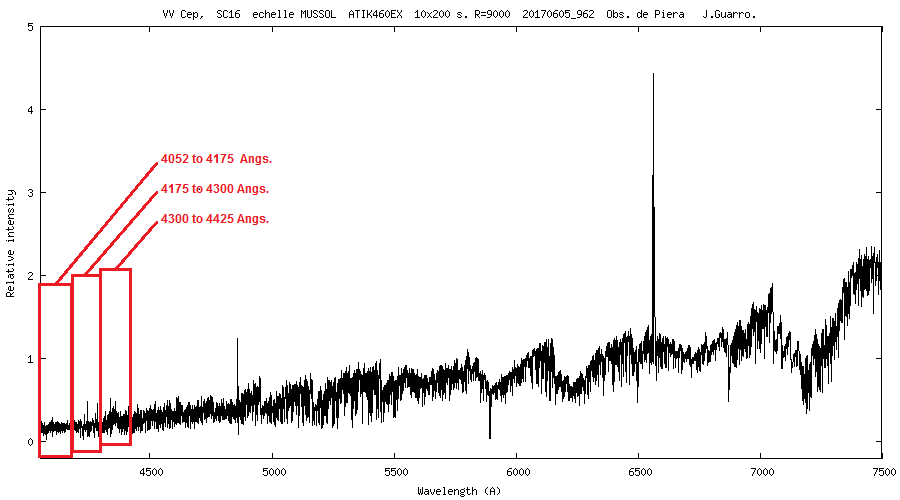
Task: Click 'VV Cep' in the plot title
Action: (x=180, y=13)
